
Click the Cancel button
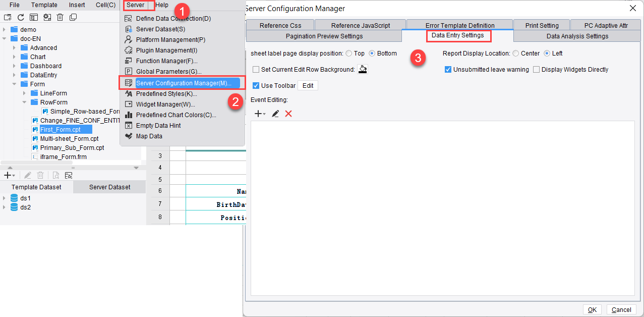pos(621,310)
